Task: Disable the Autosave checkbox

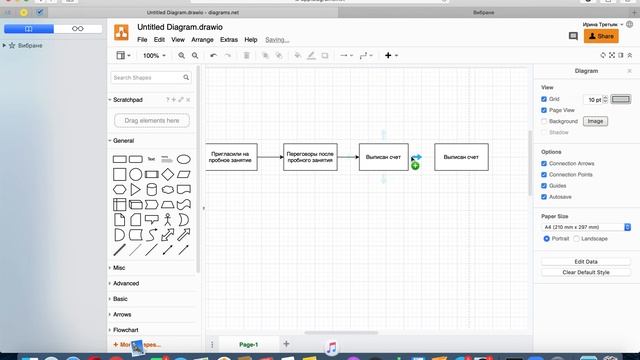Action: coord(544,197)
